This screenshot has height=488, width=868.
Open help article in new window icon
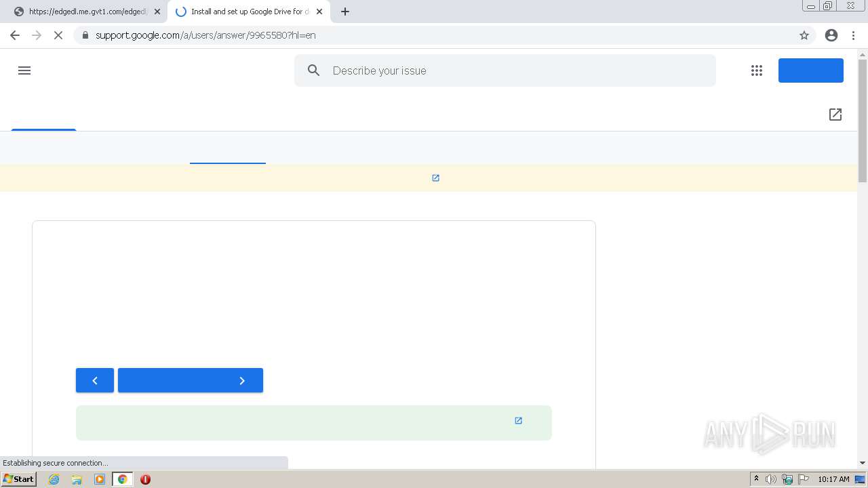click(835, 115)
